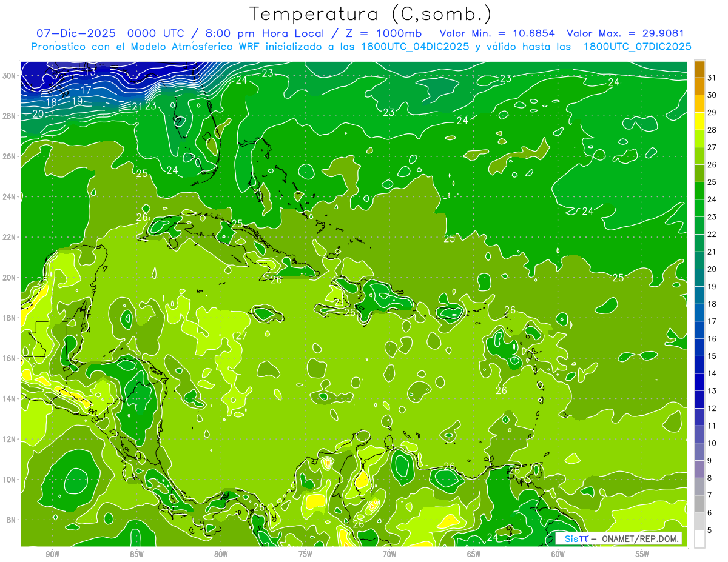The image size is (728, 562).
Task: Click the '1800UTC_04DIC2025' initialization time text
Action: point(414,47)
